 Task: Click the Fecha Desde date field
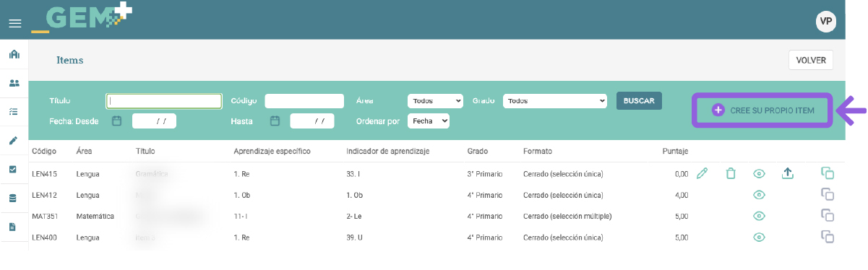(154, 121)
